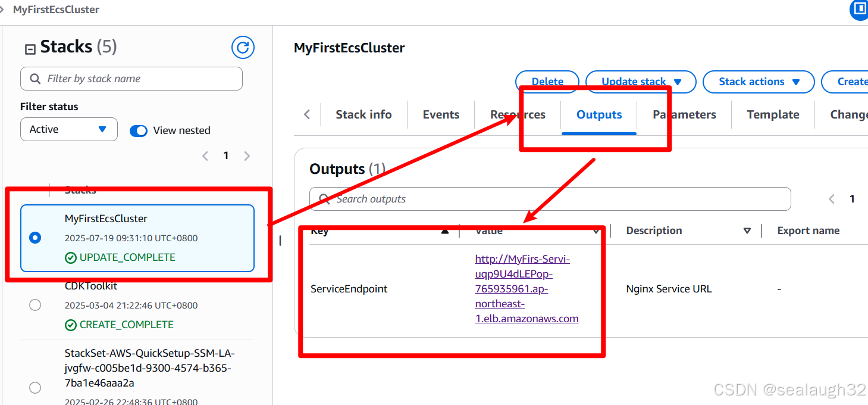Toggle the View nested switch
The image size is (868, 405).
point(139,130)
